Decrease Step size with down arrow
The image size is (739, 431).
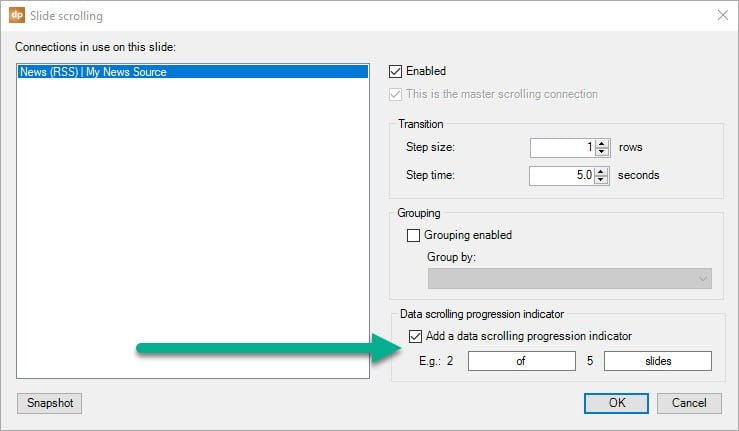click(601, 152)
